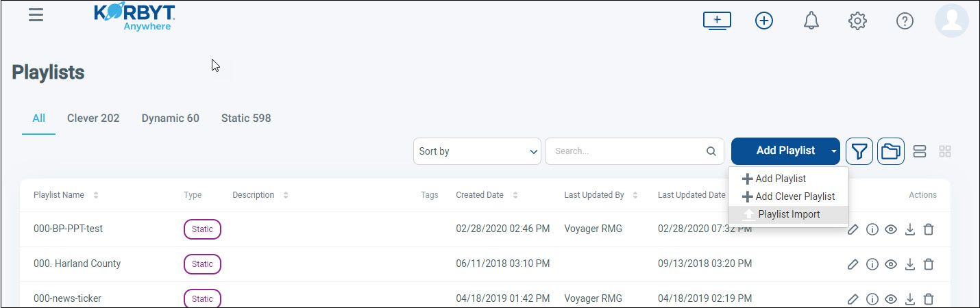
Task: Switch to grid view layout
Action: click(945, 151)
